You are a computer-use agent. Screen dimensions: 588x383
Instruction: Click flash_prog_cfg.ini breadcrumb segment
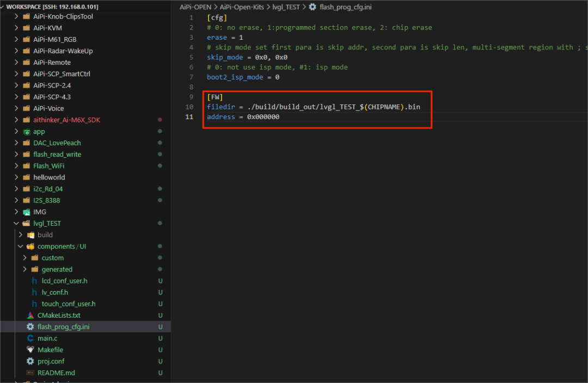click(x=345, y=7)
